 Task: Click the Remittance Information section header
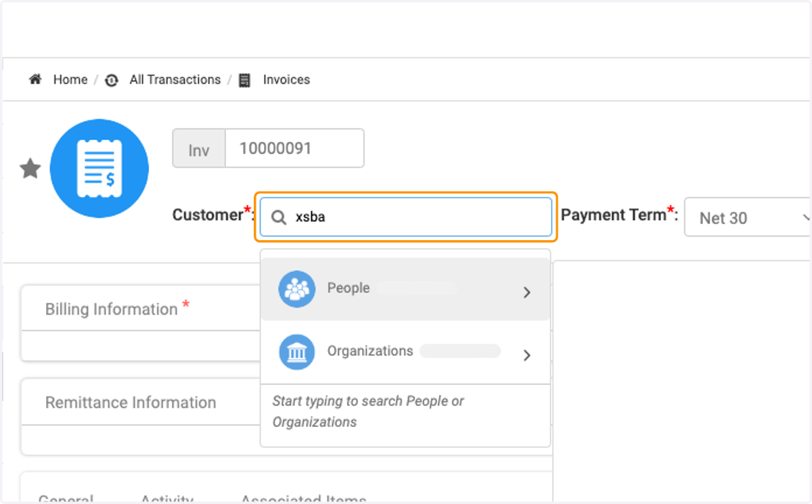(141, 403)
